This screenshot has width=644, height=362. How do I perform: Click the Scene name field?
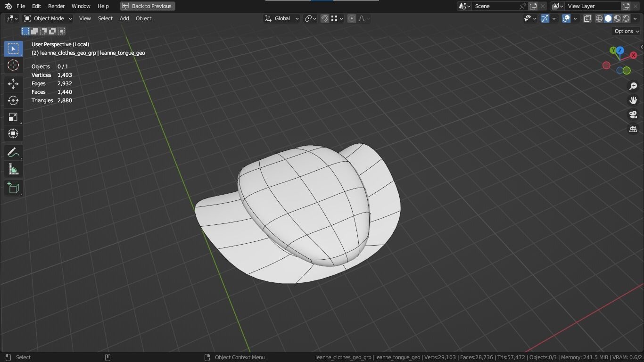pos(495,6)
